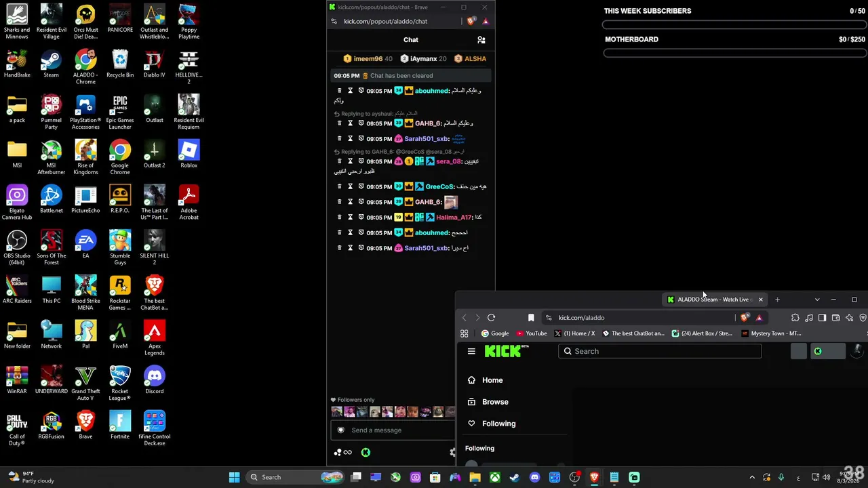Delete abouhmed's first chat message

point(340,91)
